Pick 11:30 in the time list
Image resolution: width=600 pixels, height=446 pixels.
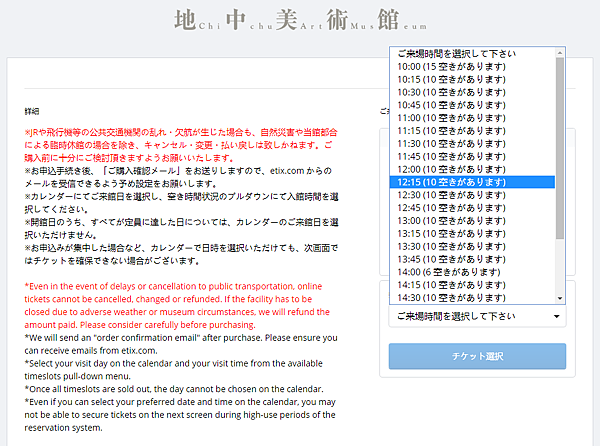click(x=472, y=144)
